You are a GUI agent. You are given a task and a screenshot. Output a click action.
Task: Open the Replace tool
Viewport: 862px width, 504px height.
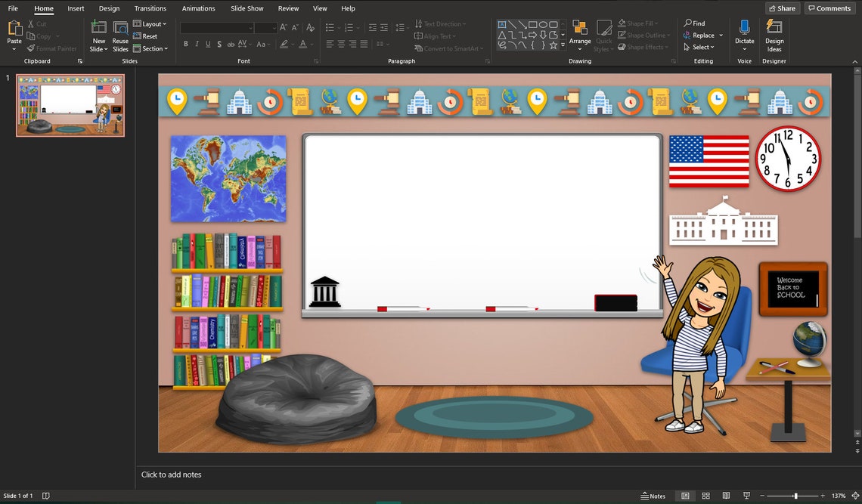coord(699,35)
